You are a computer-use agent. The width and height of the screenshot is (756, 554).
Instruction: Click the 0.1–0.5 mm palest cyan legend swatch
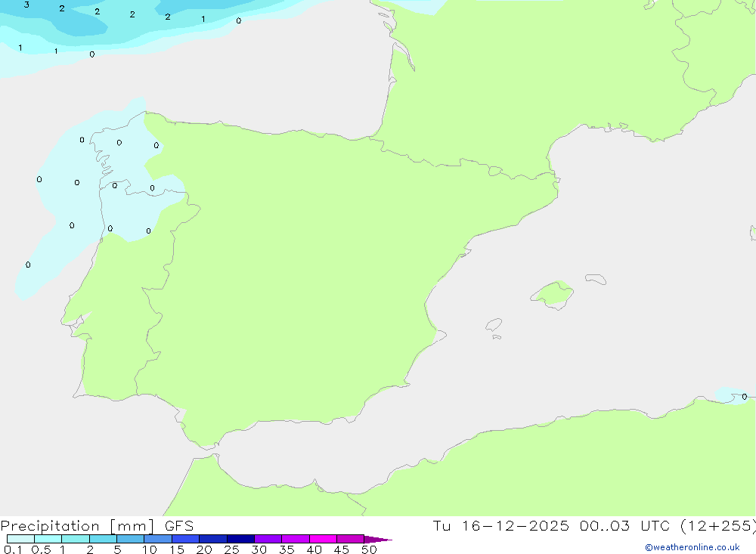pyautogui.click(x=20, y=539)
